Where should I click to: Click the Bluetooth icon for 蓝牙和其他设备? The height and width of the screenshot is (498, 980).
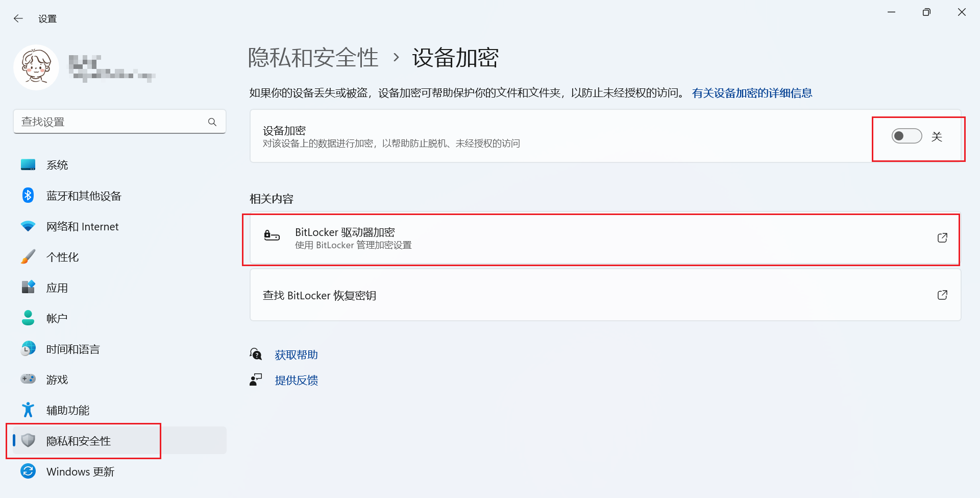click(28, 196)
